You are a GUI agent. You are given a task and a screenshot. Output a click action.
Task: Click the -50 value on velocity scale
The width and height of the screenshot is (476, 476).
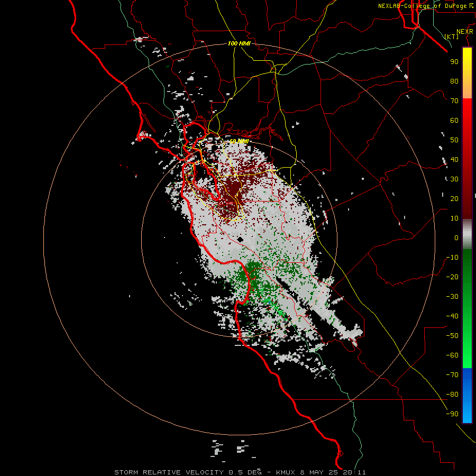tap(452, 336)
